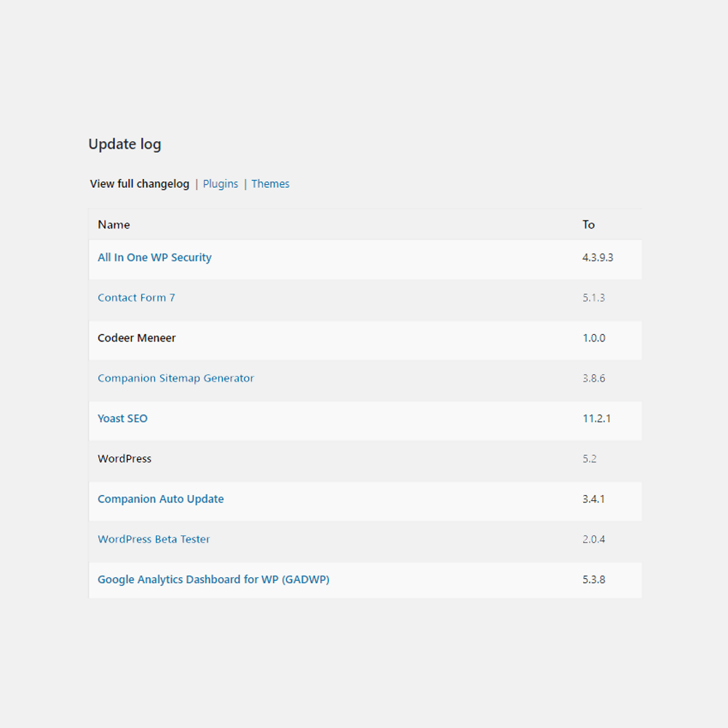Viewport: 728px width, 728px height.
Task: Click version 5.2 in the WordPress row
Action: 590,459
